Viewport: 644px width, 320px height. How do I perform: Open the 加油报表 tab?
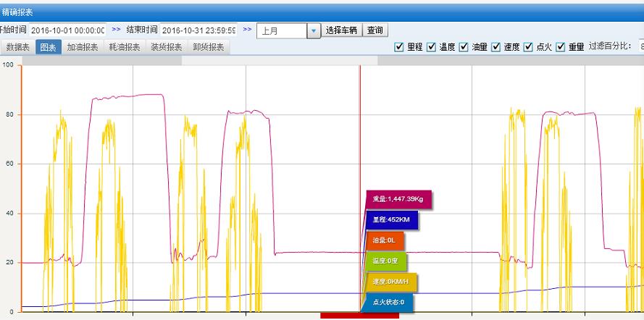click(x=83, y=47)
